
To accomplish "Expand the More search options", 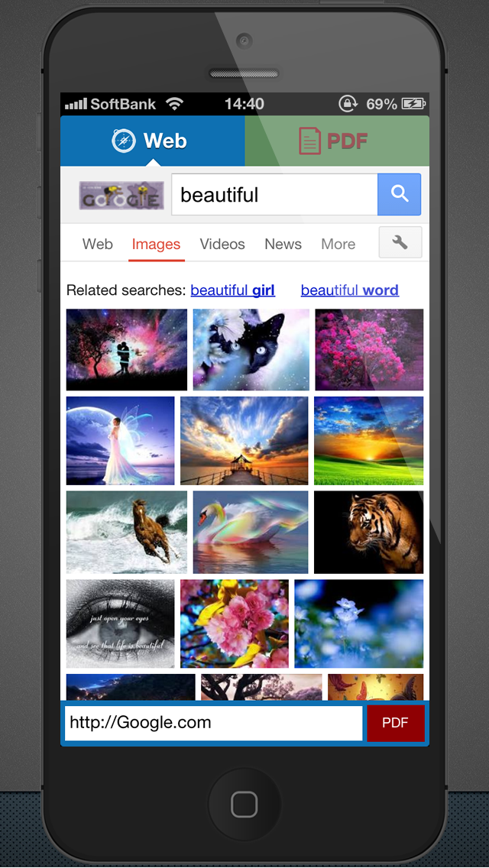I will pos(338,245).
